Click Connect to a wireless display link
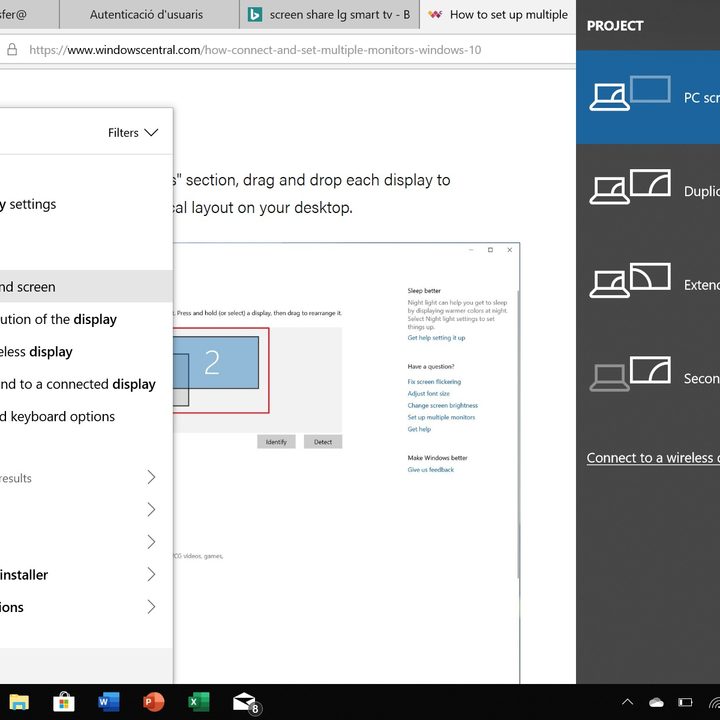Viewport: 720px width, 720px height. tap(652, 458)
